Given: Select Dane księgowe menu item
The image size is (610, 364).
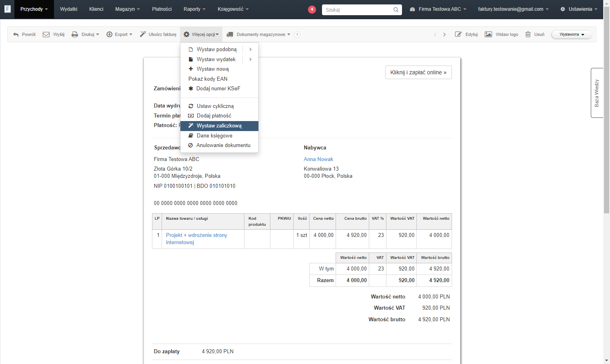Looking at the screenshot, I should (219, 136).
